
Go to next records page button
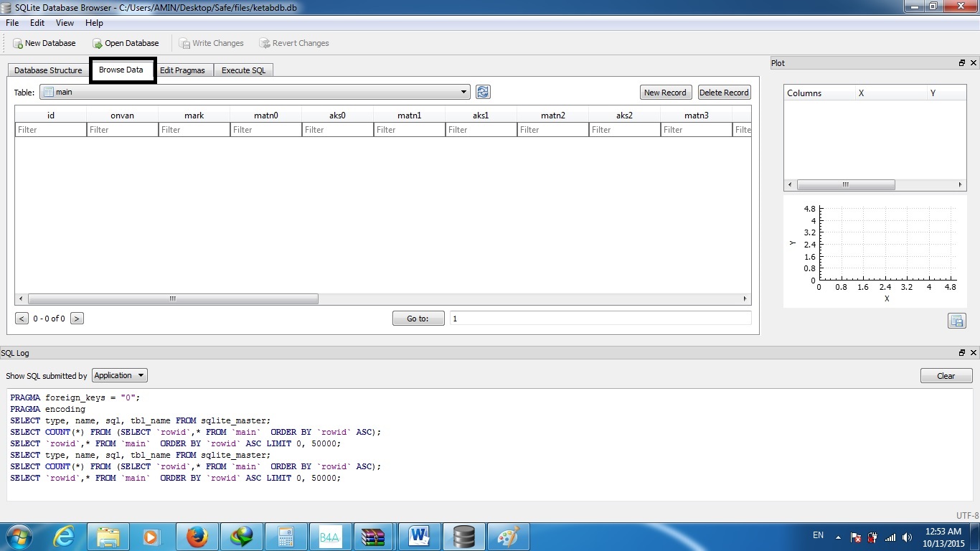(x=77, y=319)
